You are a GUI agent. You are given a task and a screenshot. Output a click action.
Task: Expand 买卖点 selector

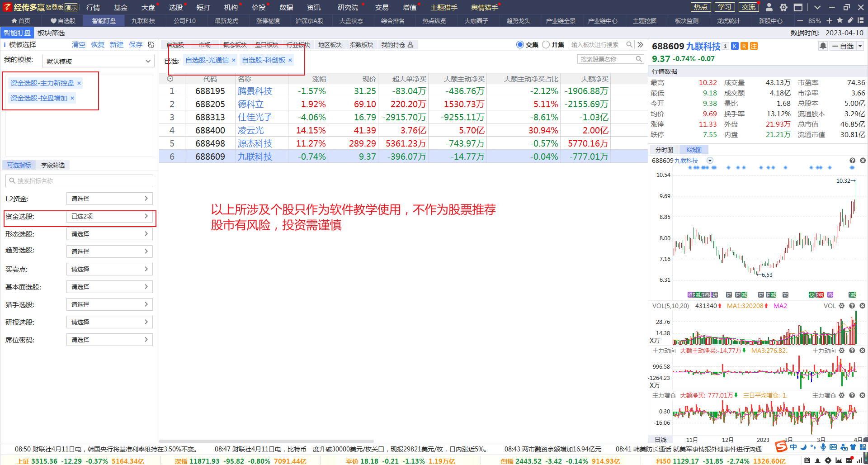109,269
